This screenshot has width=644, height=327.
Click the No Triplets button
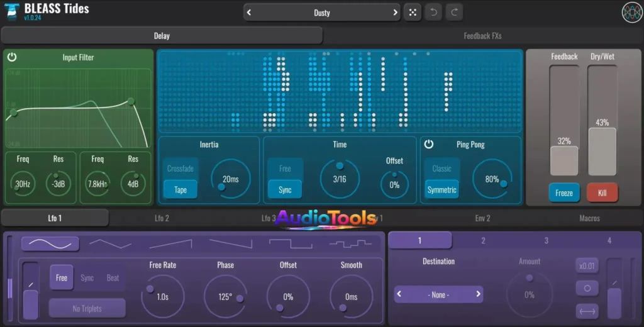click(87, 309)
